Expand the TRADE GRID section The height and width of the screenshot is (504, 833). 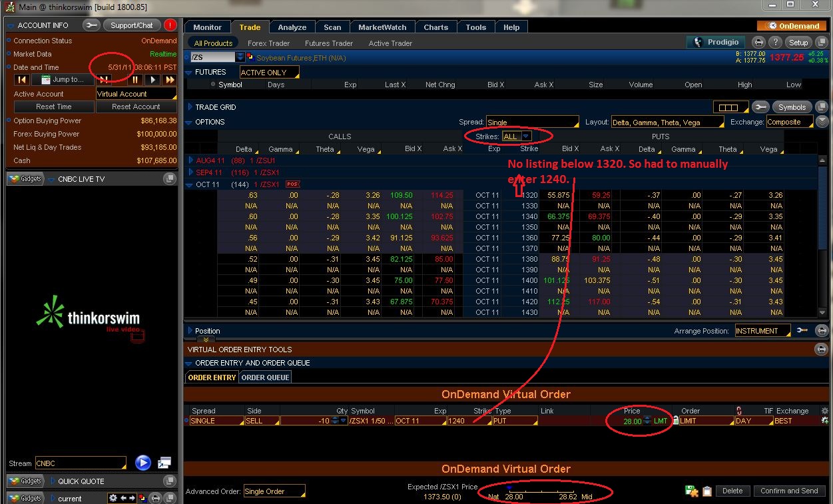[190, 107]
